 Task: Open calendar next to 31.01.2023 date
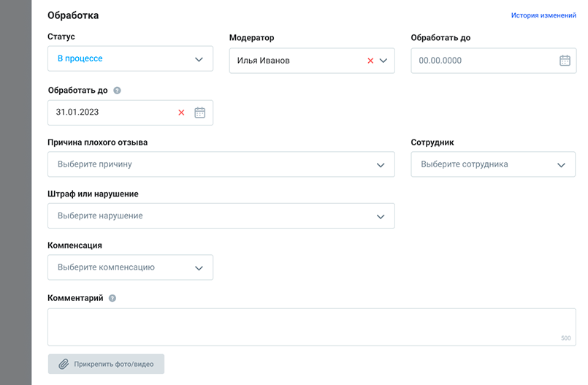[x=200, y=113]
